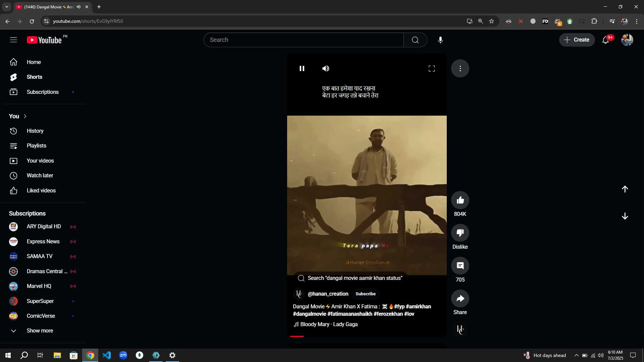The width and height of the screenshot is (644, 362).
Task: Open Marvel HQ channel
Action: pyautogui.click(x=43, y=286)
